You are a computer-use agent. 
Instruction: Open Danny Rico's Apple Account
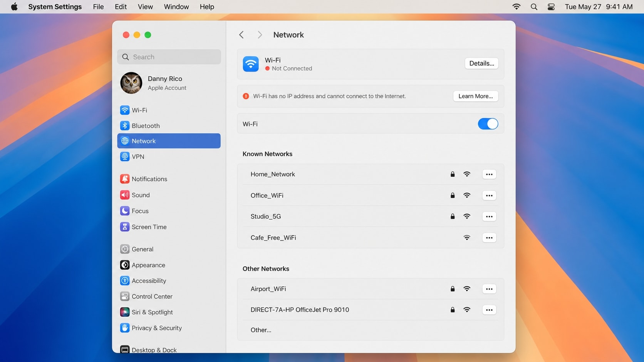[169, 83]
